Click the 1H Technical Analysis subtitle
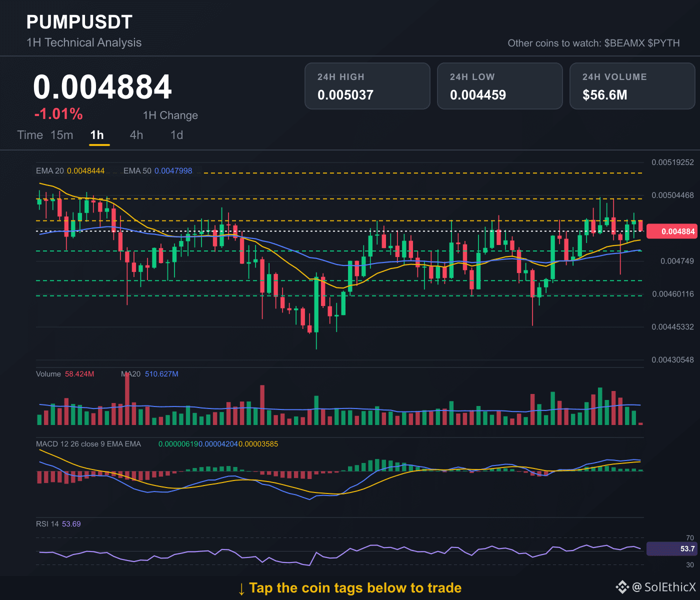The image size is (700, 600). 84,42
